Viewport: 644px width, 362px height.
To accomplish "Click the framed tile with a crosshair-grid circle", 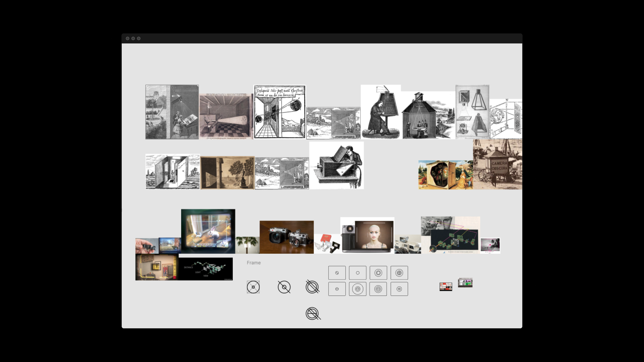I will [399, 273].
